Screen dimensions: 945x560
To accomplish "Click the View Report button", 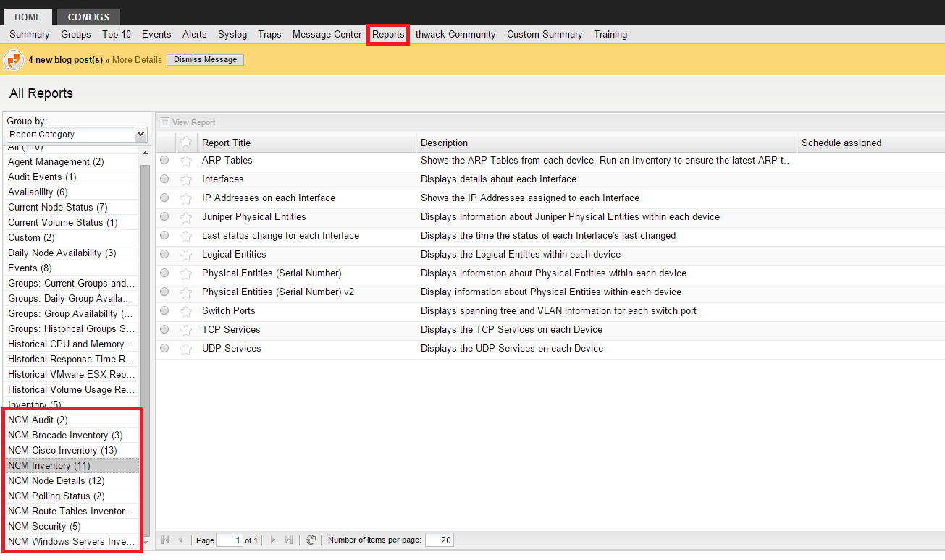I will (x=188, y=122).
